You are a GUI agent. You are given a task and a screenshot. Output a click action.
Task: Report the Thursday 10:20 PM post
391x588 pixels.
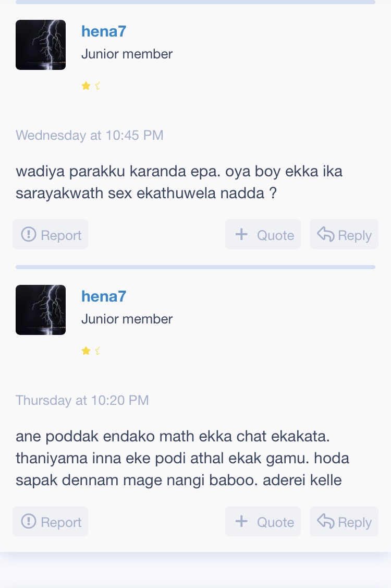point(50,521)
